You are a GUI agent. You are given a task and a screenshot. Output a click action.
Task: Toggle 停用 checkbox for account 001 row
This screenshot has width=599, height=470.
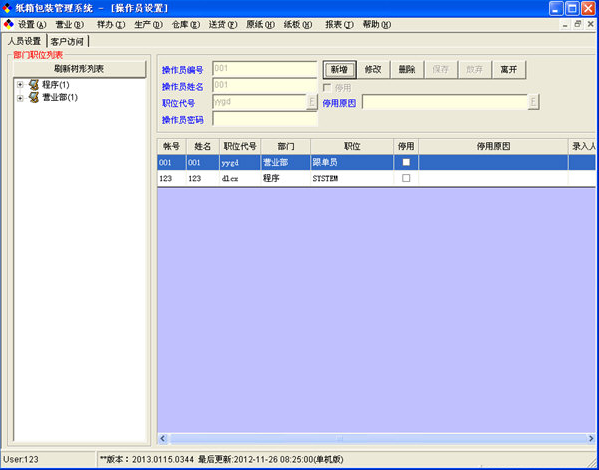point(406,162)
